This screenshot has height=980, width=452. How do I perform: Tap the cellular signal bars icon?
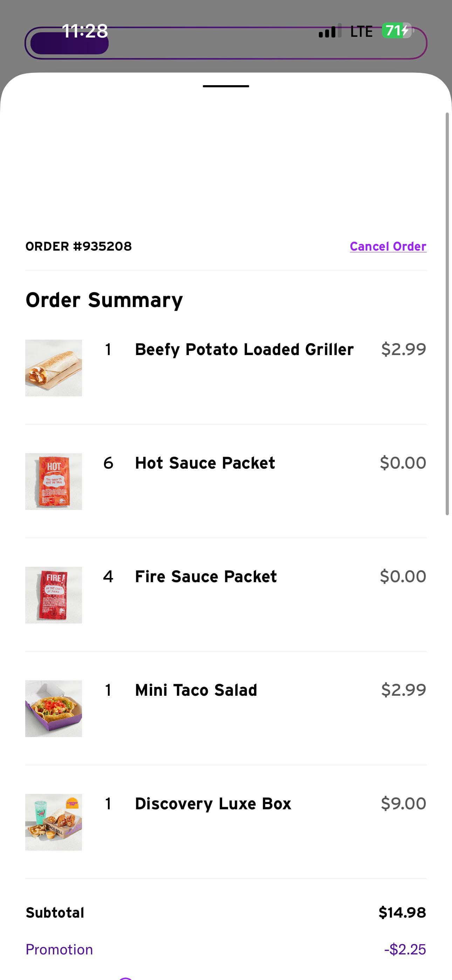pos(329,31)
